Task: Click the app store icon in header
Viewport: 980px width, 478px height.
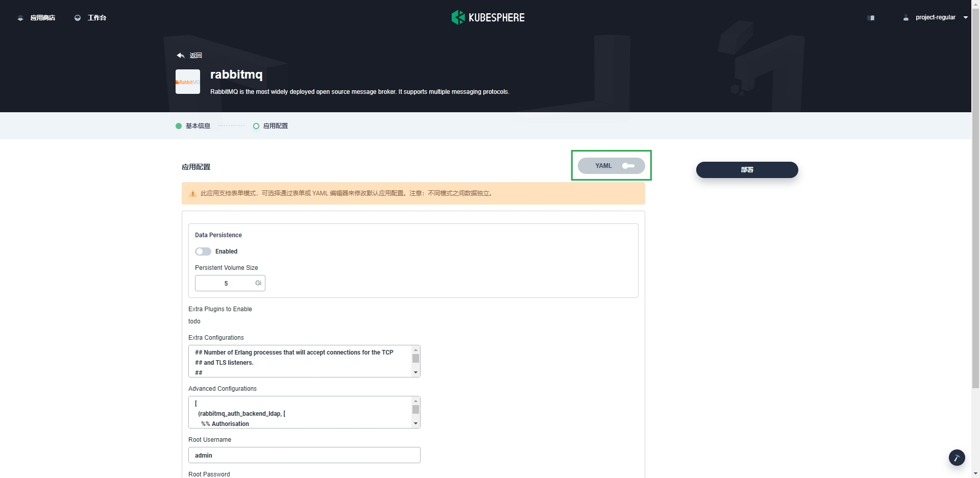Action: coord(20,18)
